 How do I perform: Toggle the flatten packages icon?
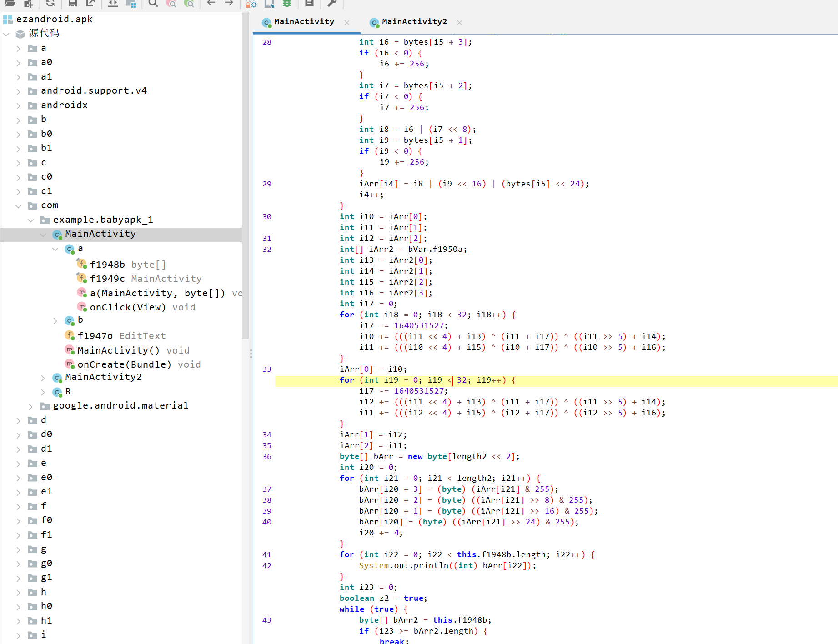tap(131, 3)
